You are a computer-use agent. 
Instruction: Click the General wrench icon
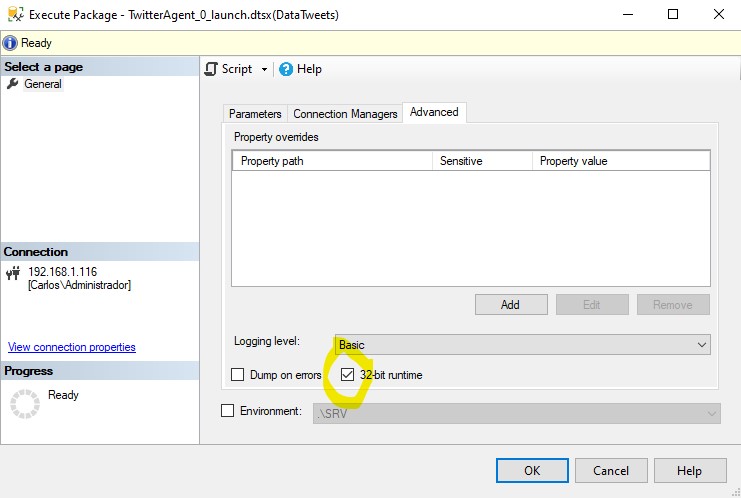[x=12, y=84]
